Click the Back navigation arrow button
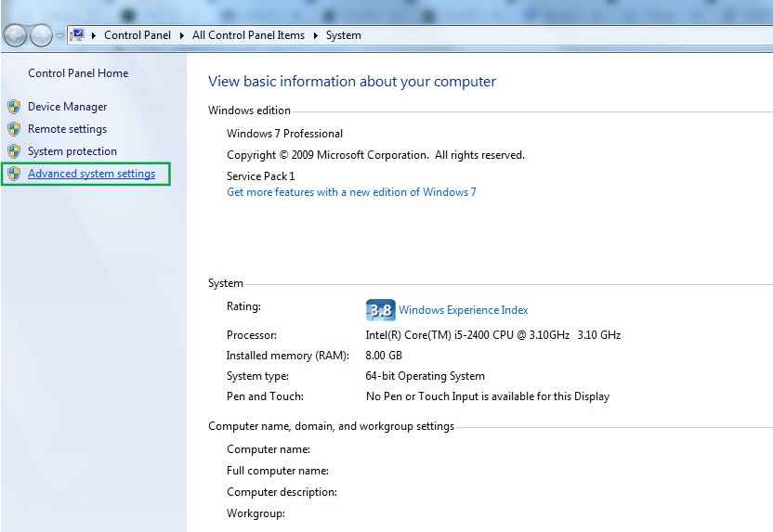Screen dimensions: 773x532 click(14, 35)
